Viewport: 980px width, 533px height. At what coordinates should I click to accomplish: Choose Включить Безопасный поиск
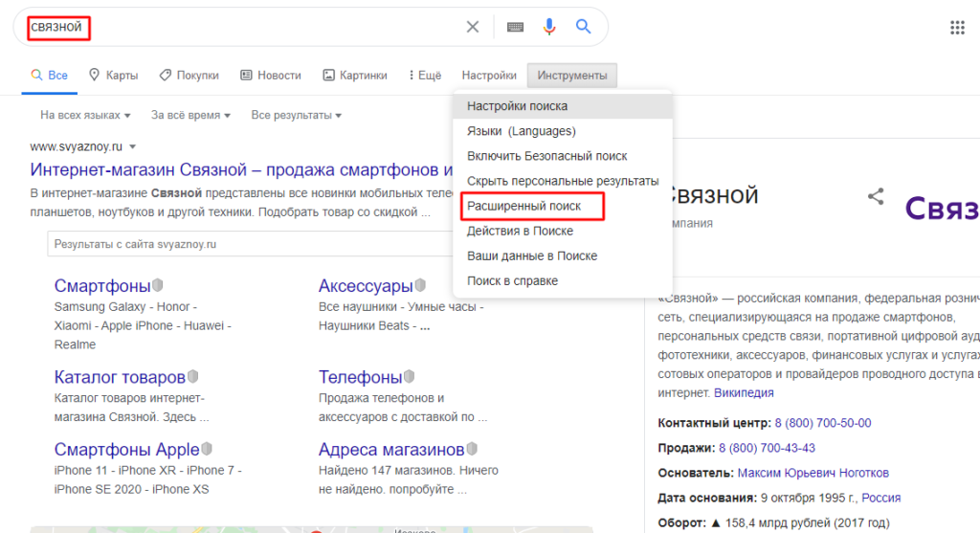tap(563, 156)
